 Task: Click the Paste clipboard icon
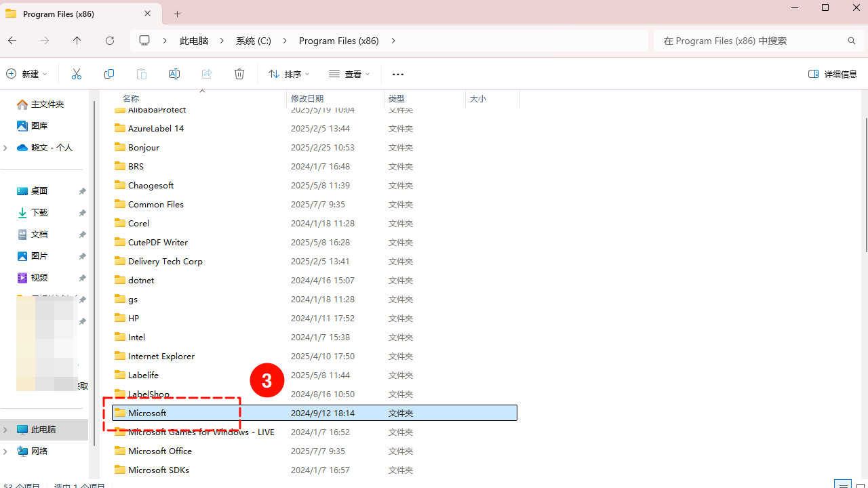tap(142, 74)
